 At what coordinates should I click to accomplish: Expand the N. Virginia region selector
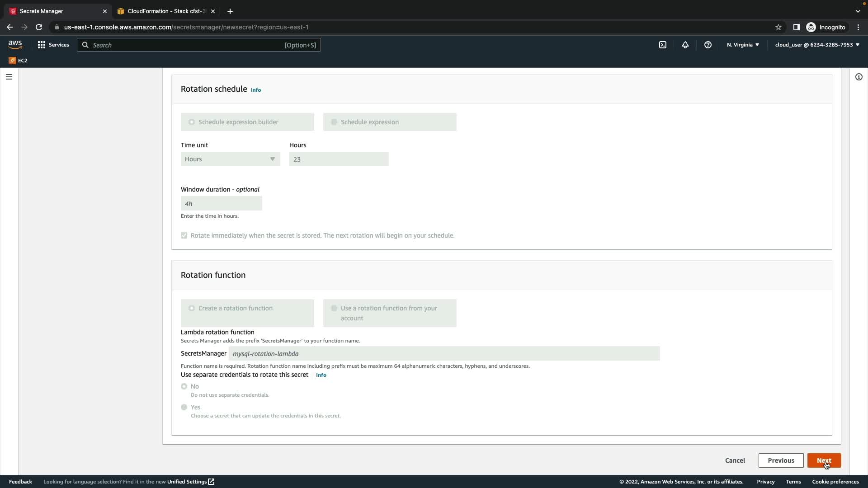[743, 45]
